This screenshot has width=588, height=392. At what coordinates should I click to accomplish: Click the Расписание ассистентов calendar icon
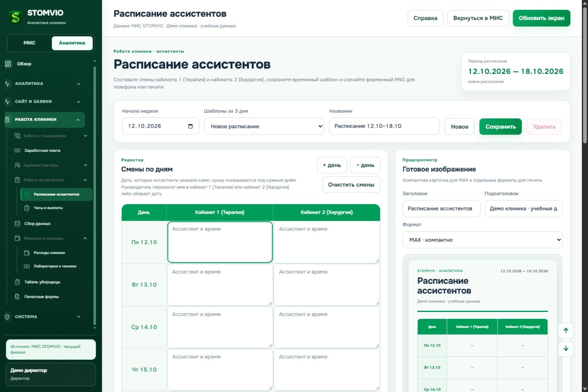[x=27, y=194]
